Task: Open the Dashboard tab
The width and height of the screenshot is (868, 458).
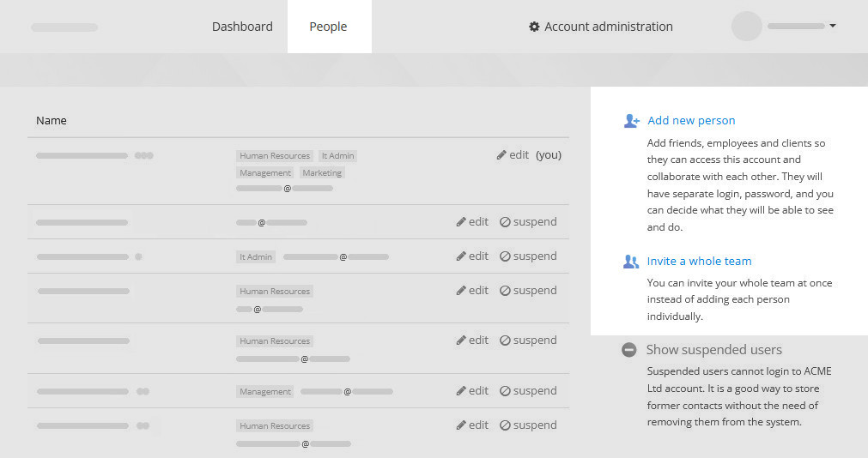Action: pyautogui.click(x=242, y=27)
